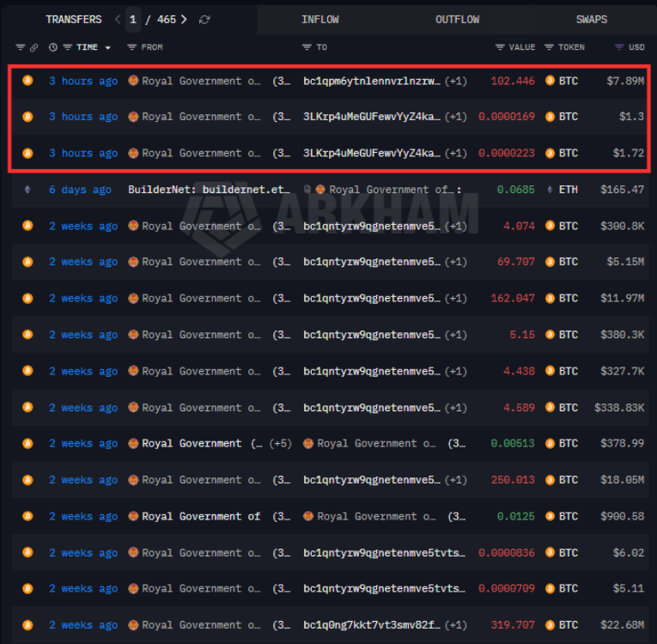This screenshot has width=657, height=644.
Task: Click the page number input field
Action: (x=133, y=20)
